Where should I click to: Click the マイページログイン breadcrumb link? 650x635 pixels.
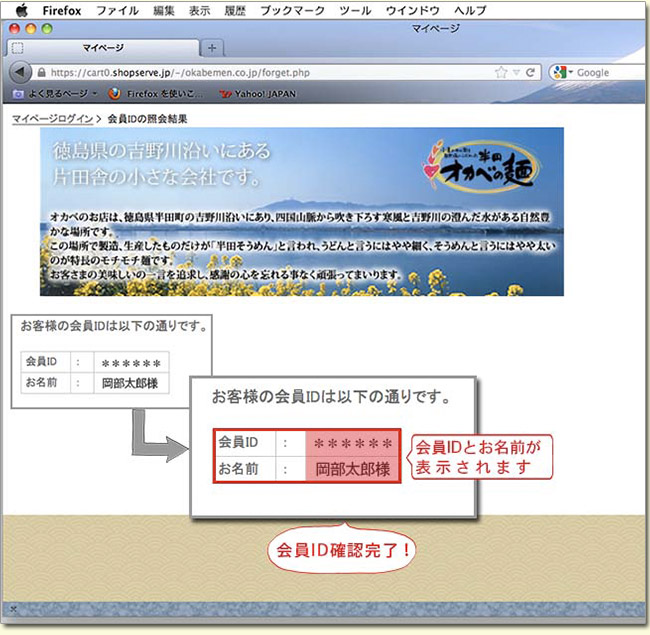point(51,119)
